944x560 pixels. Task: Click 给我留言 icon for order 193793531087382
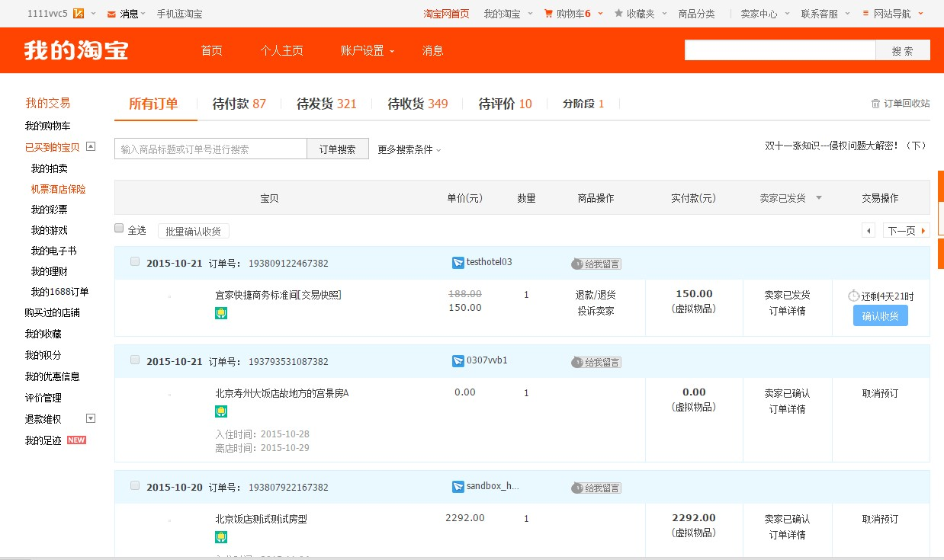click(x=596, y=362)
